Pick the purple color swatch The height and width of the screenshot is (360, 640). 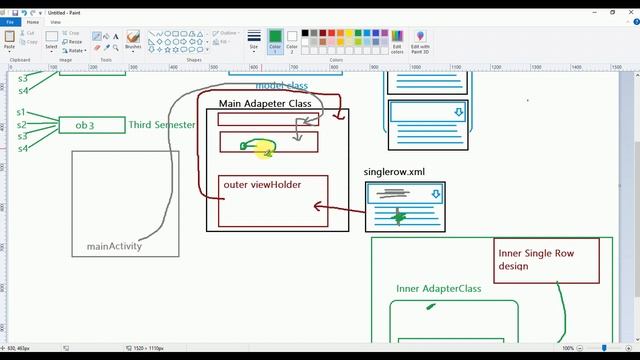click(384, 33)
